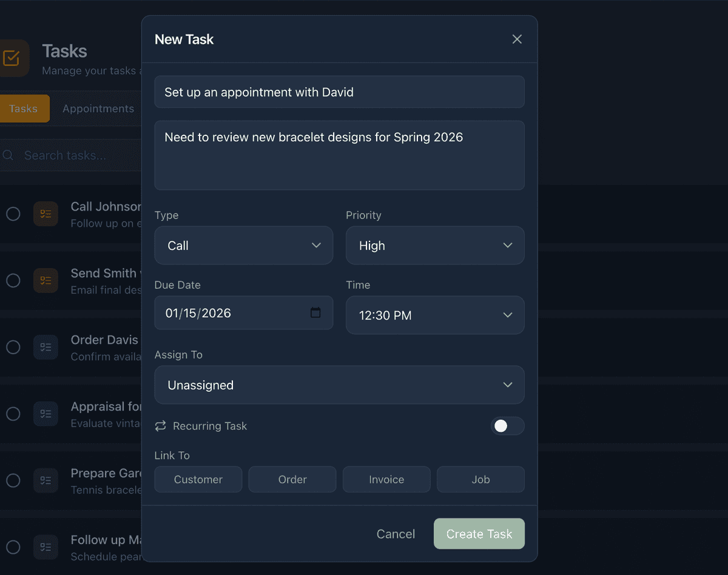Open the Priority dropdown showing High
The height and width of the screenshot is (575, 728).
[x=435, y=246]
